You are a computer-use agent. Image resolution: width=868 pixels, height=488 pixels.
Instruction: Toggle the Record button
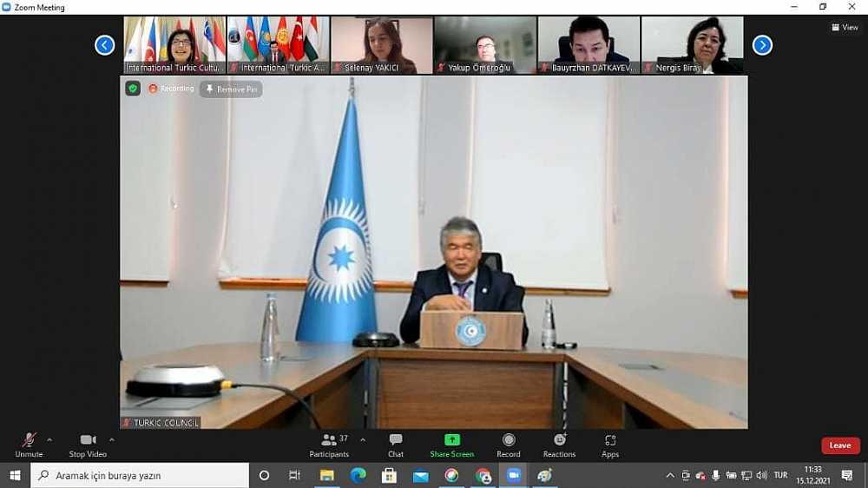point(509,445)
